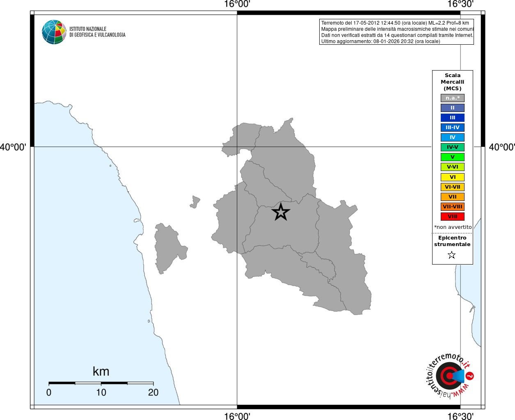Viewport: 515px width, 420px height.
Task: Click the km scale bar
Action: (101, 383)
